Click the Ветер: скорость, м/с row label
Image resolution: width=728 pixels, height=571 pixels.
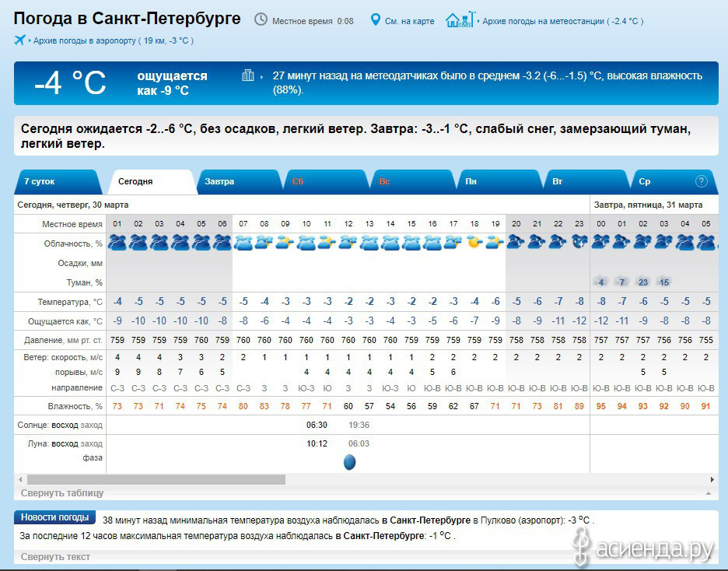coord(63,357)
